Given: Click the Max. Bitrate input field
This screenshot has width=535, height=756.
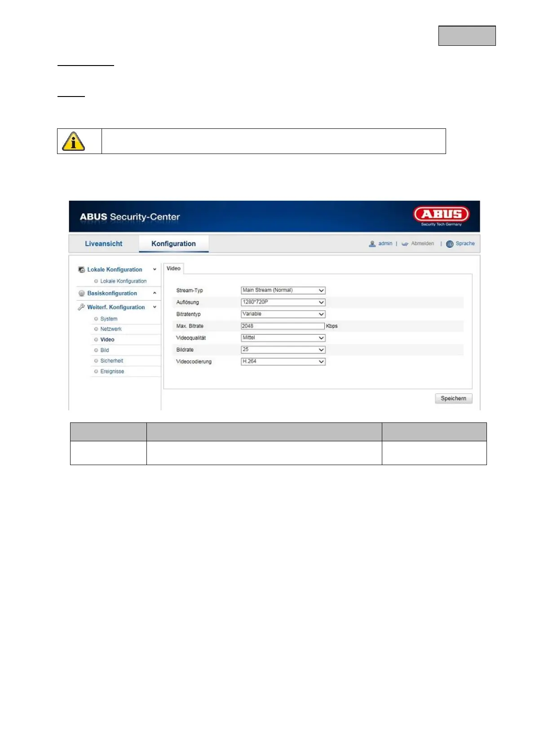Looking at the screenshot, I should click(x=283, y=326).
